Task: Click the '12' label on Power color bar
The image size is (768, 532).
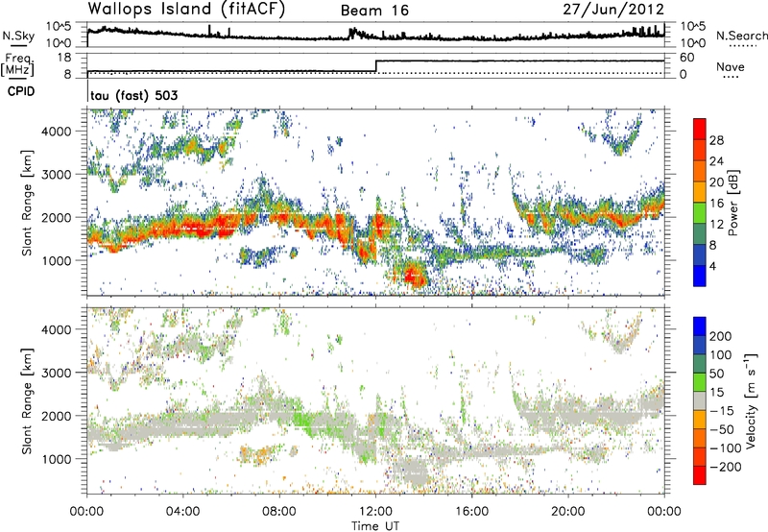Action: pos(716,225)
